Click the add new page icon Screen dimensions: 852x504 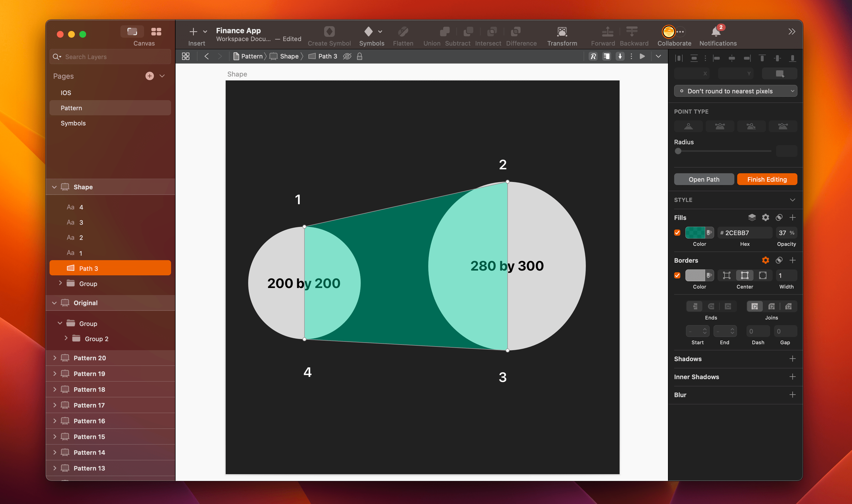149,76
